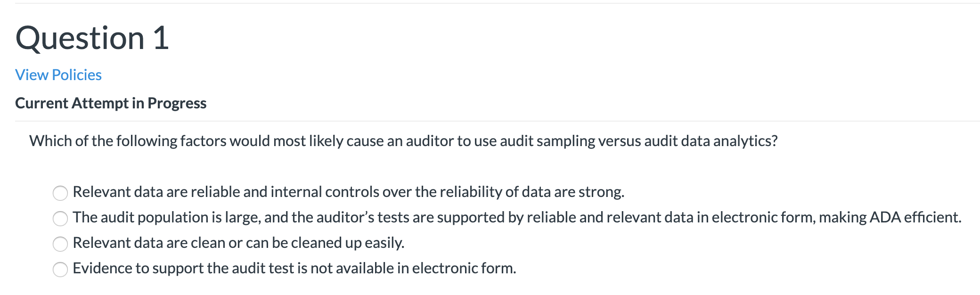Click the answer text about cleaning data easily
Image resolution: width=980 pixels, height=295 pixels.
(x=238, y=243)
